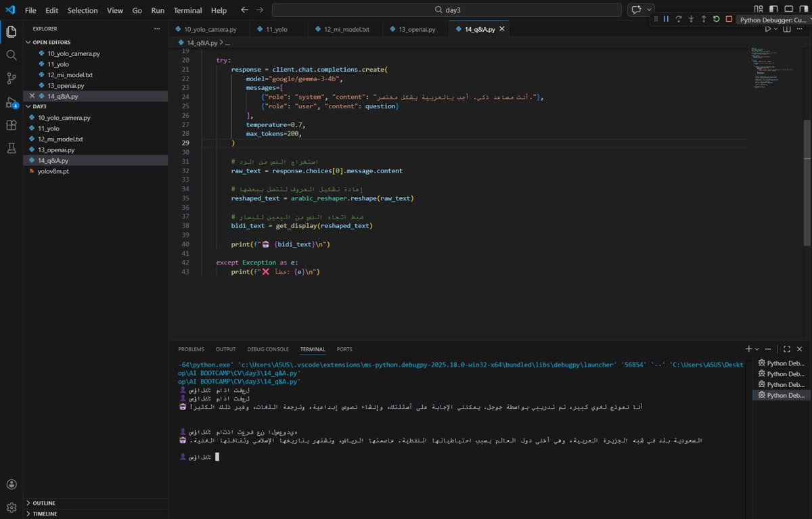Open the Manage gear menu
Screen dimensions: 812x519
[12, 507]
